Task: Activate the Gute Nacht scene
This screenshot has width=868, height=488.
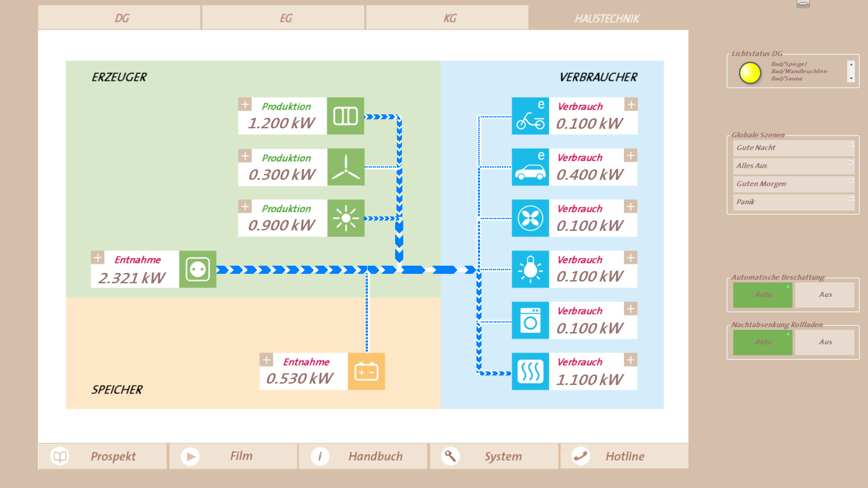Action: coord(793,148)
